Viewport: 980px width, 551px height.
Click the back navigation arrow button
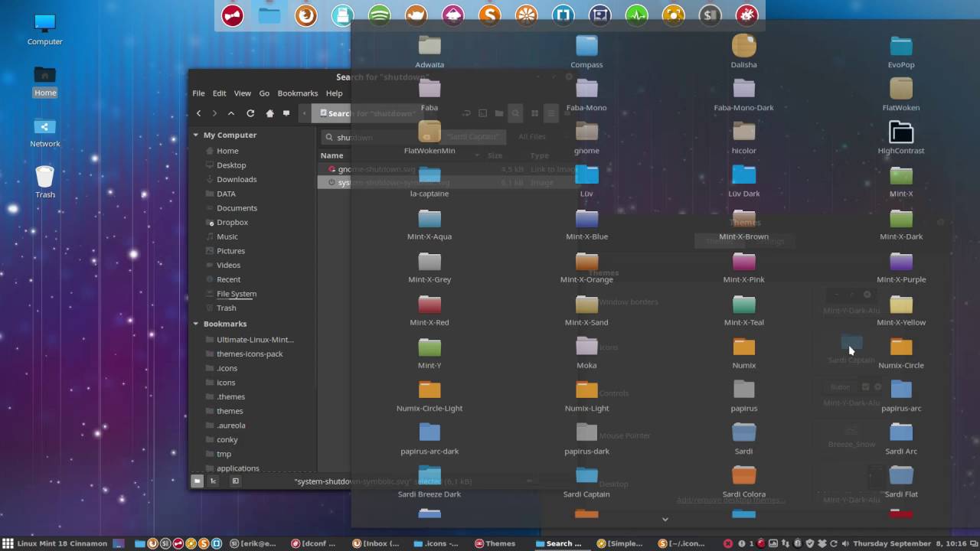click(198, 112)
